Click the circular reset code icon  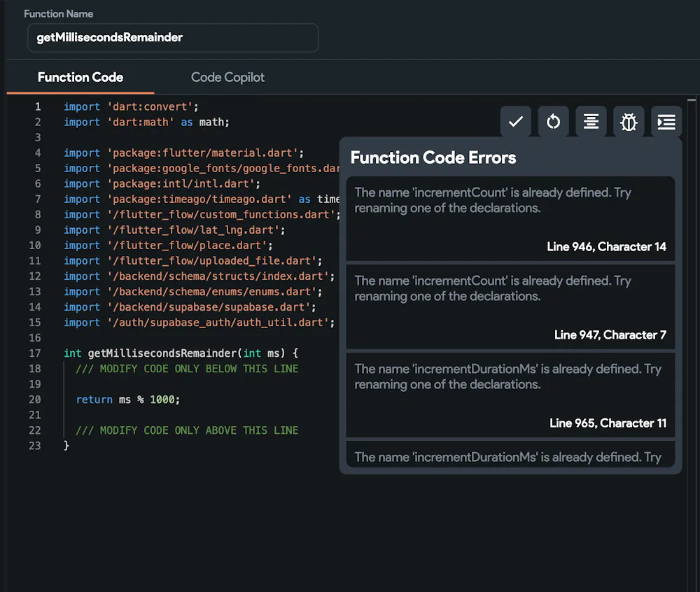pyautogui.click(x=553, y=121)
